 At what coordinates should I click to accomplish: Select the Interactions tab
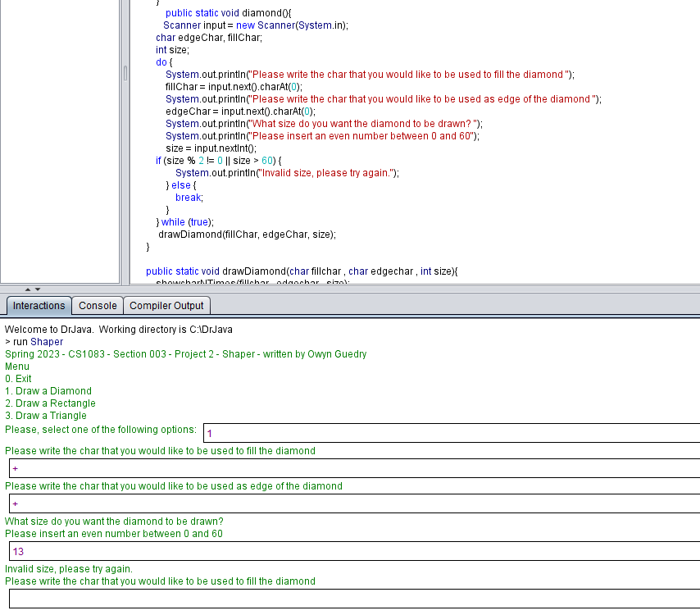pos(38,305)
